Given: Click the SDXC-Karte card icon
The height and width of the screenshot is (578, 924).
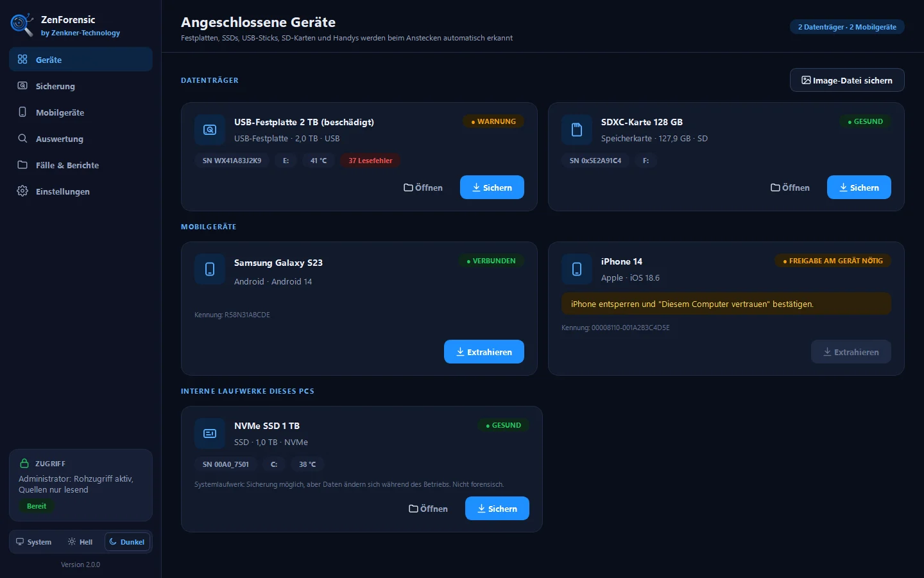Looking at the screenshot, I should pyautogui.click(x=577, y=130).
